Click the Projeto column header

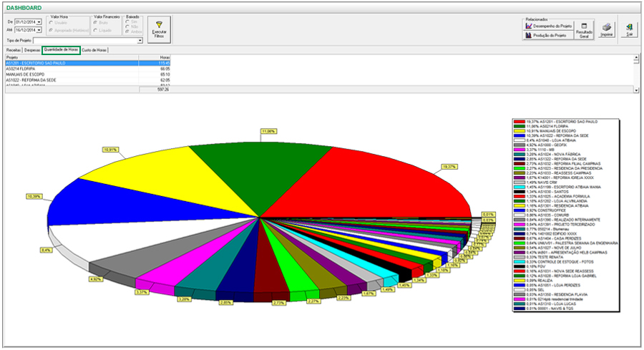pyautogui.click(x=72, y=57)
